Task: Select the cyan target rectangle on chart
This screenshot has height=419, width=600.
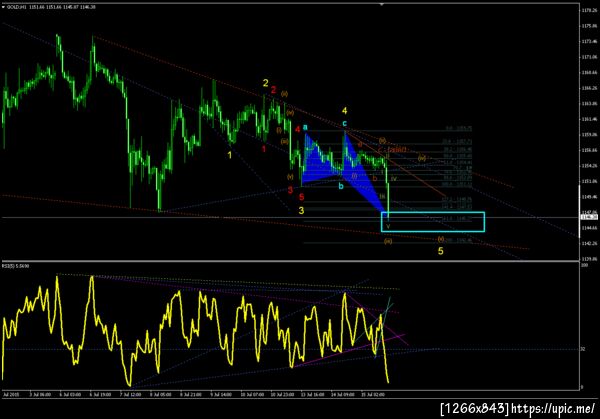Action: [433, 222]
